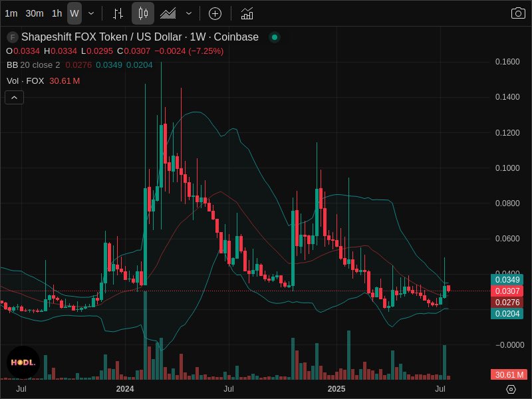
Task: Select the weekly W timeframe
Action: point(74,13)
